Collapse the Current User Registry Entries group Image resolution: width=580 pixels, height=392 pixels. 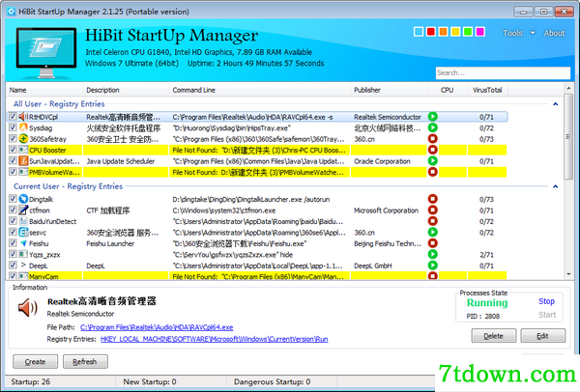(555, 186)
